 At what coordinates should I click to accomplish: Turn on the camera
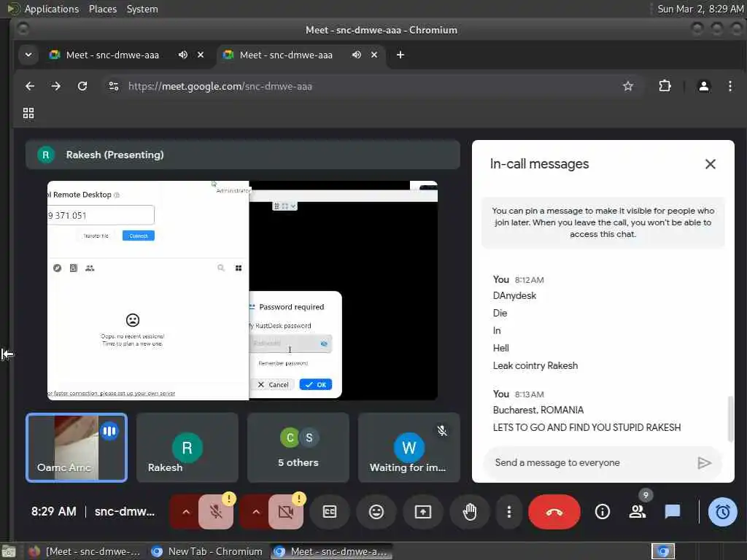pos(286,512)
